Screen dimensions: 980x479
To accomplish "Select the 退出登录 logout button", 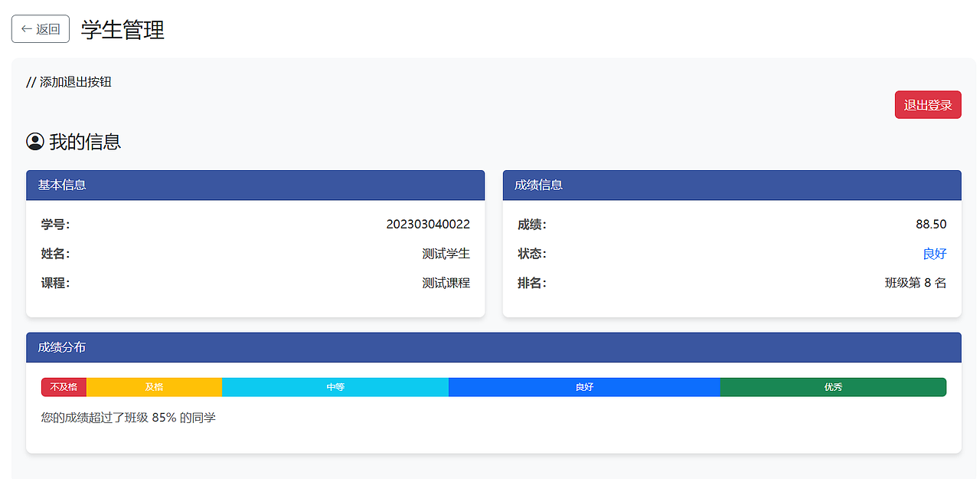I will coord(927,104).
